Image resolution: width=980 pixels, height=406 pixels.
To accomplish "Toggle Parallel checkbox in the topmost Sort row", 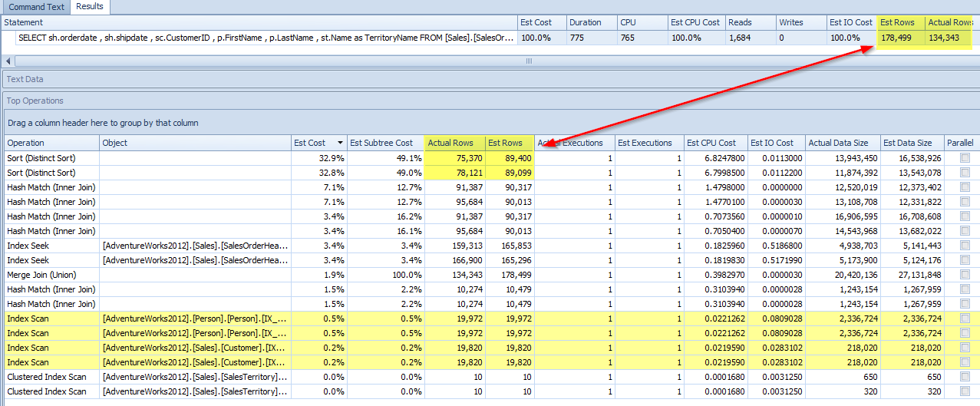I will [x=964, y=158].
